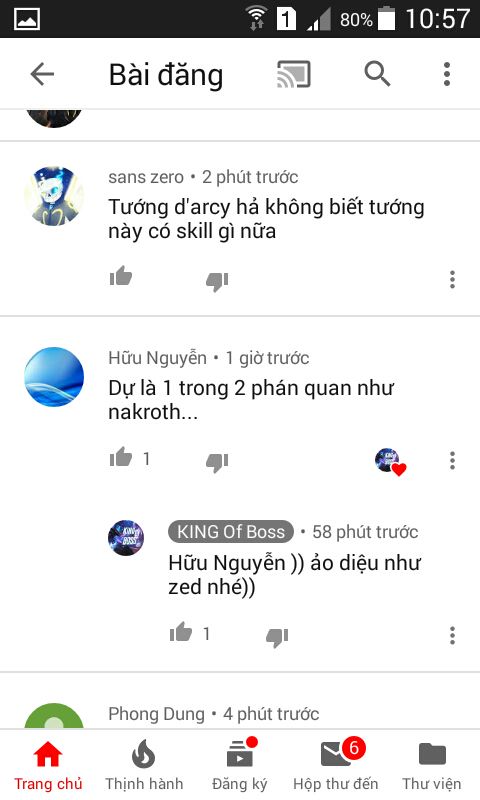Dislike Hữu Nguyễn's comment
Viewport: 480px width, 800px height.
pos(217,462)
